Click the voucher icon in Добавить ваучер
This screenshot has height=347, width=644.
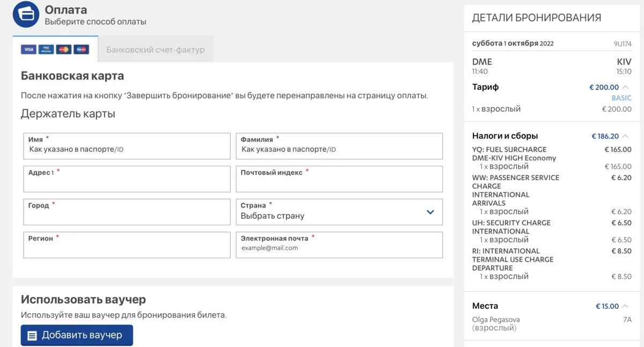[x=32, y=335]
